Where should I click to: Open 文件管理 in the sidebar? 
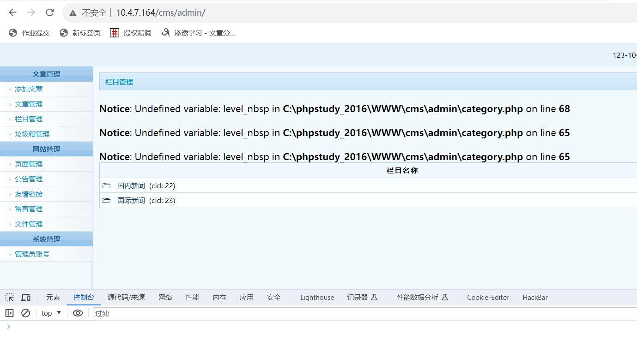pos(29,224)
